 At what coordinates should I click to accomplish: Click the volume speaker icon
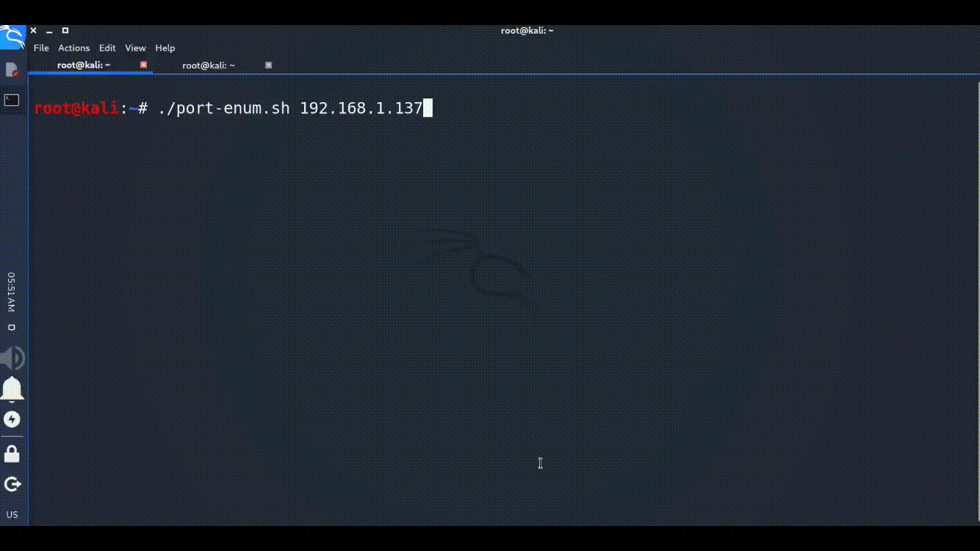[x=12, y=359]
